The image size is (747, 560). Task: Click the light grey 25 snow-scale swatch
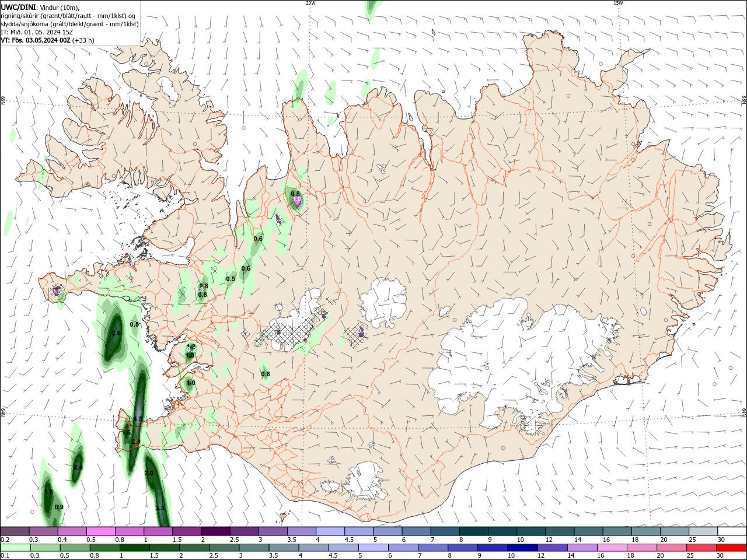tap(702, 531)
